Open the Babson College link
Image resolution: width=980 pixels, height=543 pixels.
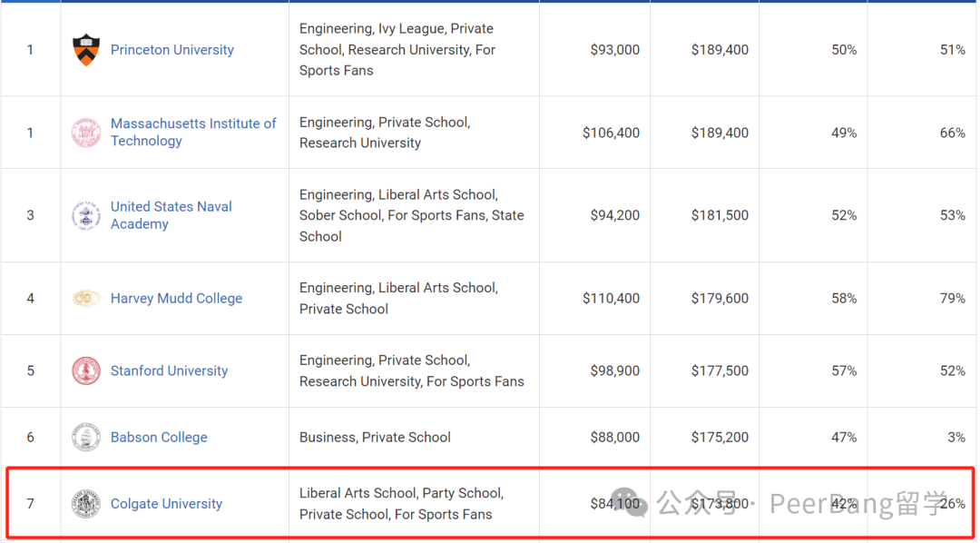159,438
